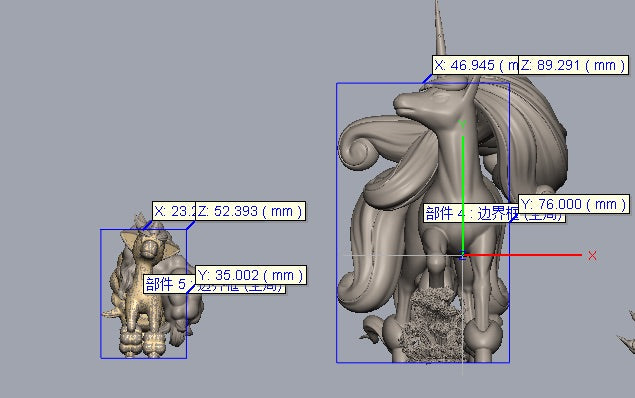Select the rough rock support under unicorn

click(x=431, y=324)
